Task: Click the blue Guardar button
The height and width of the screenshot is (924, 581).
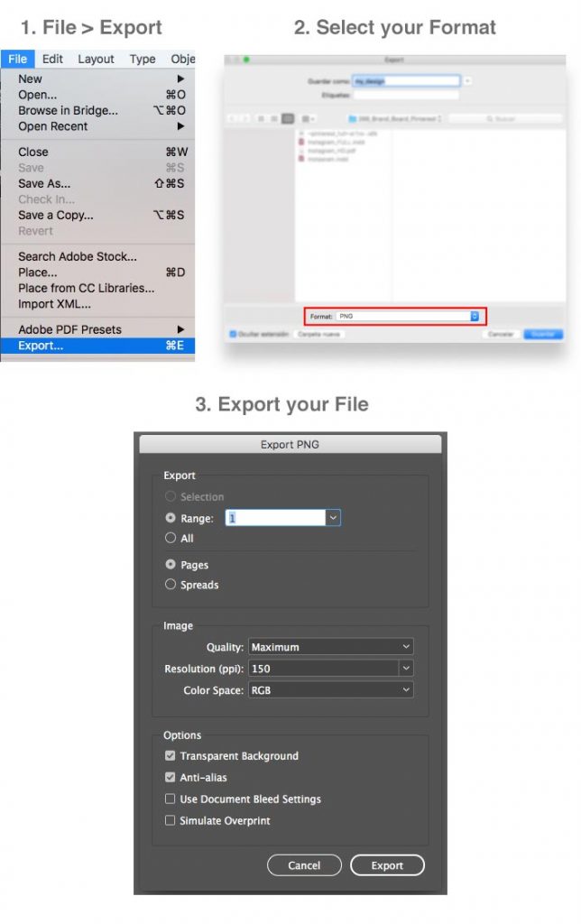Action: click(543, 334)
